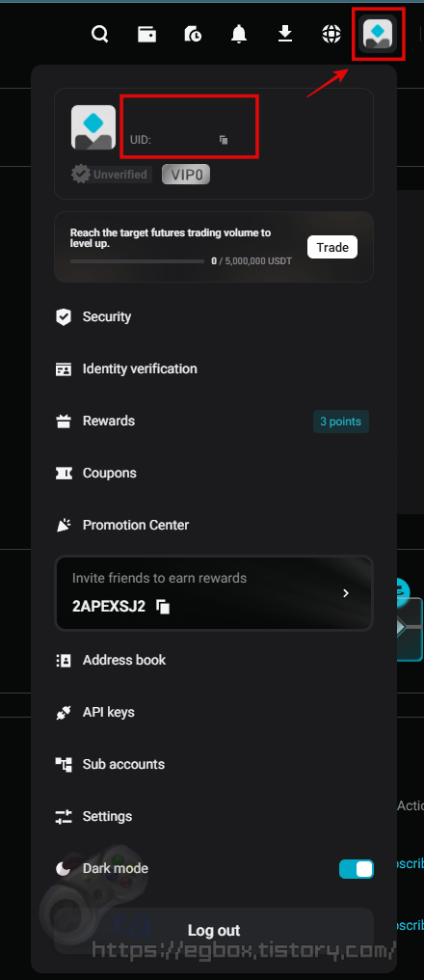Open the orders history clock icon
424x980 pixels.
[x=193, y=34]
